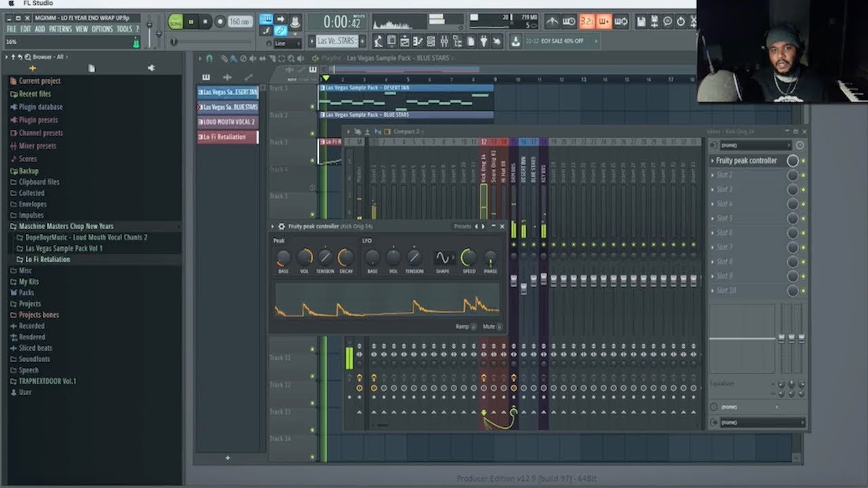Image resolution: width=868 pixels, height=488 pixels.
Task: Click the play/pause transport button
Action: point(191,22)
